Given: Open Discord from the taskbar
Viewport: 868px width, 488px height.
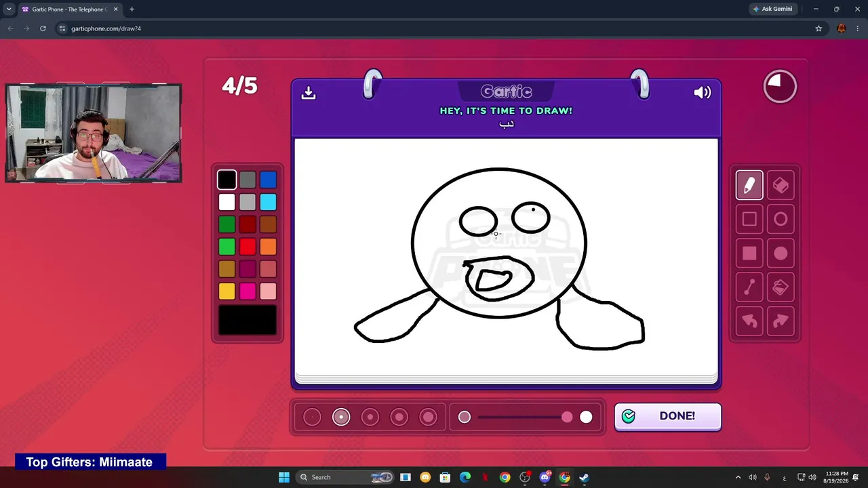Looking at the screenshot, I should click(545, 477).
